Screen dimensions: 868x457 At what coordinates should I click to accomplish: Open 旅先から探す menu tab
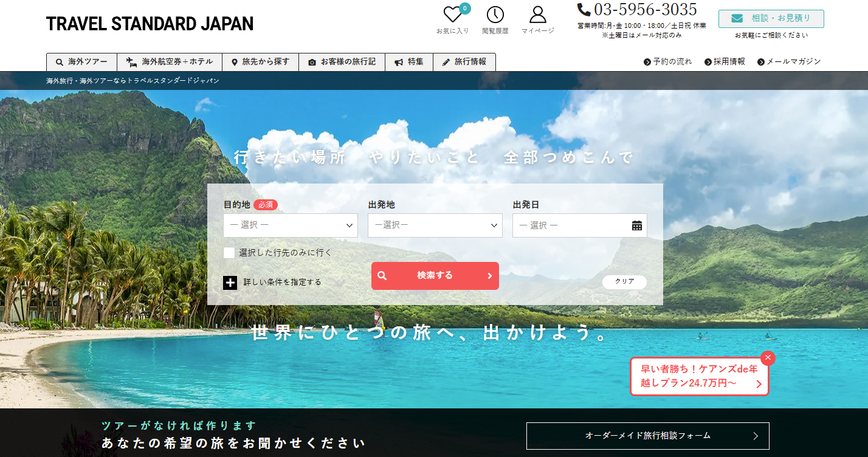pyautogui.click(x=260, y=62)
